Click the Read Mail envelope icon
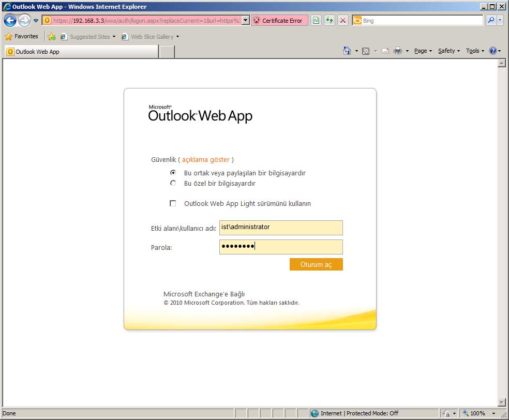 coord(385,51)
